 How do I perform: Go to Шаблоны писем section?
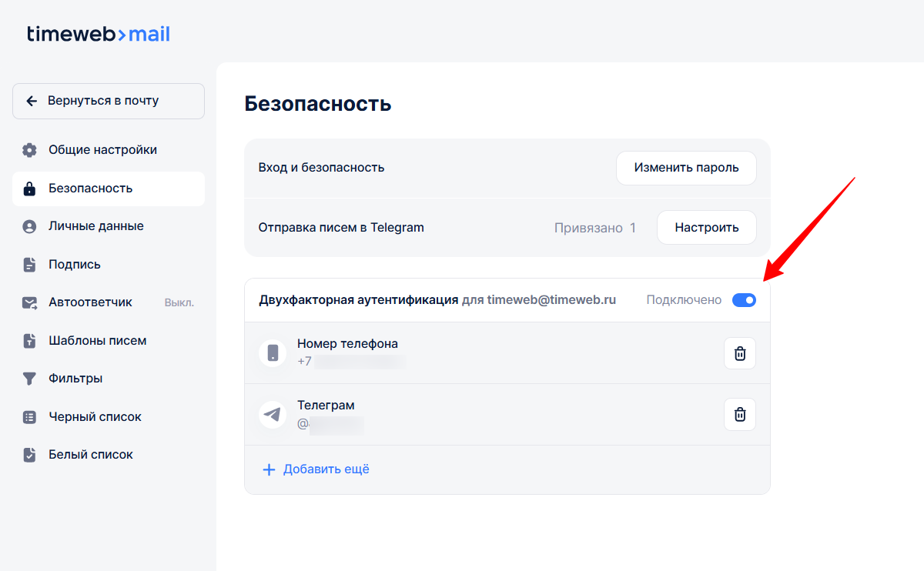click(97, 341)
